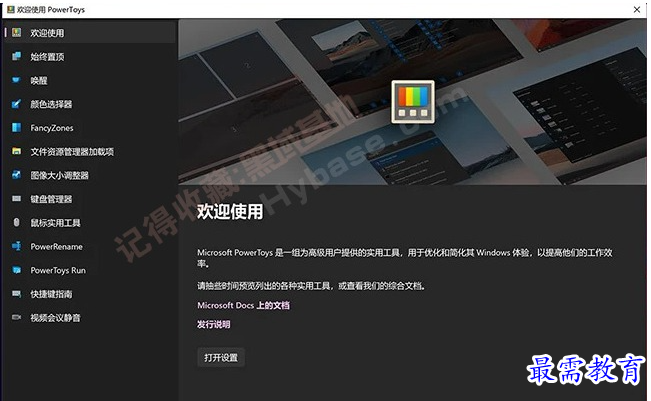The height and width of the screenshot is (401, 651).
Task: Click the hero banner image
Action: 413,102
